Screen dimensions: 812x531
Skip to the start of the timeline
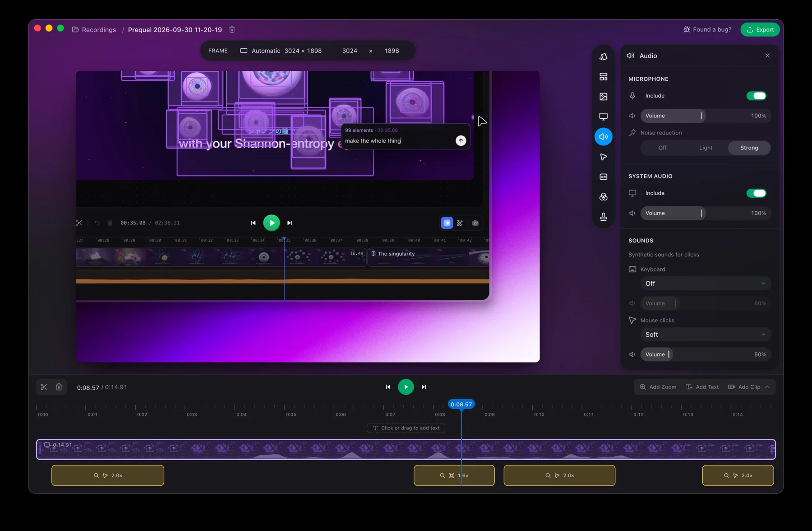click(x=388, y=387)
